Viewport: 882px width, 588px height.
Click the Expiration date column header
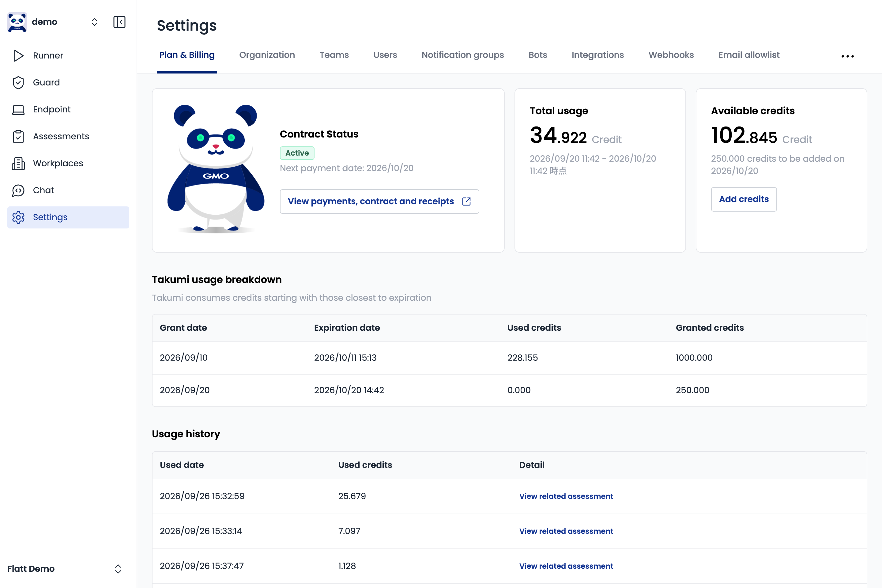click(x=347, y=328)
